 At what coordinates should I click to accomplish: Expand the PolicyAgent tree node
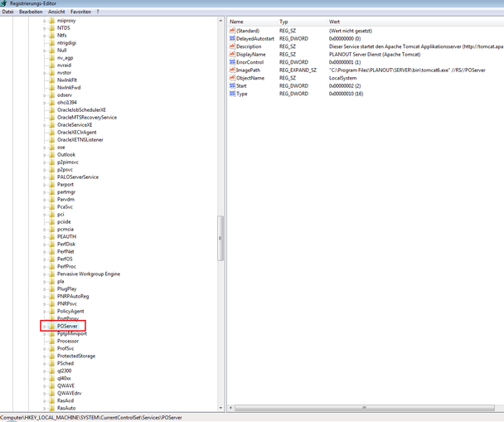pyautogui.click(x=45, y=312)
